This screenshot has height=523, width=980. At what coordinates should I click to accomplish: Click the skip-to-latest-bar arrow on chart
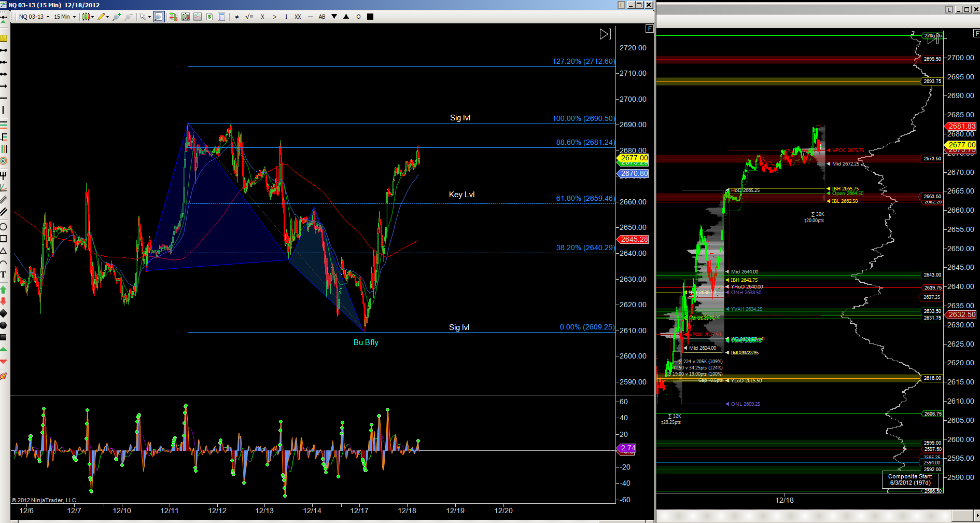(x=605, y=34)
